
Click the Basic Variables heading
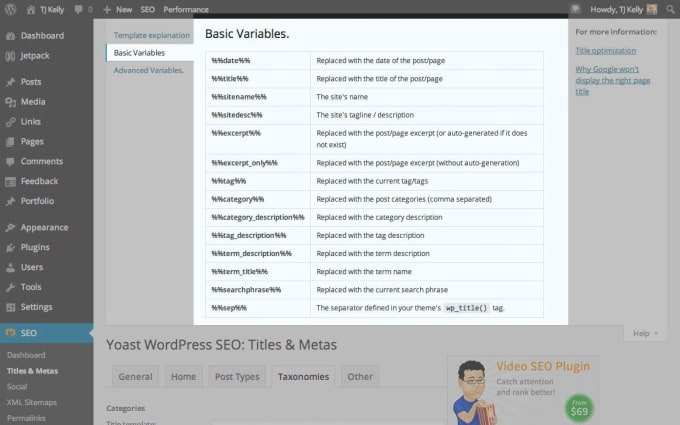247,34
